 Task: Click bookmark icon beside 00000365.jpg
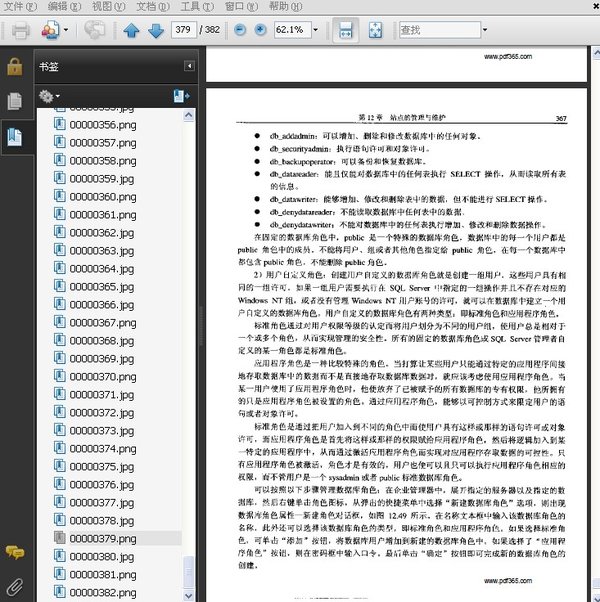(60, 286)
